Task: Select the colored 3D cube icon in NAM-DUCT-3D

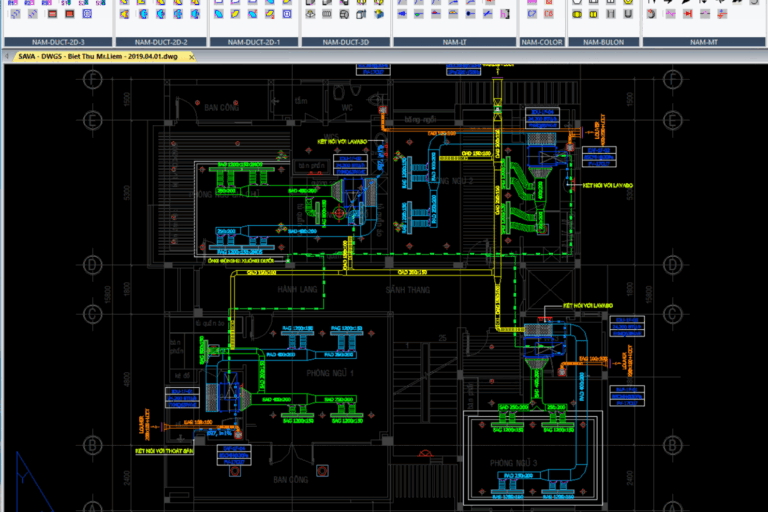Action: point(379,14)
